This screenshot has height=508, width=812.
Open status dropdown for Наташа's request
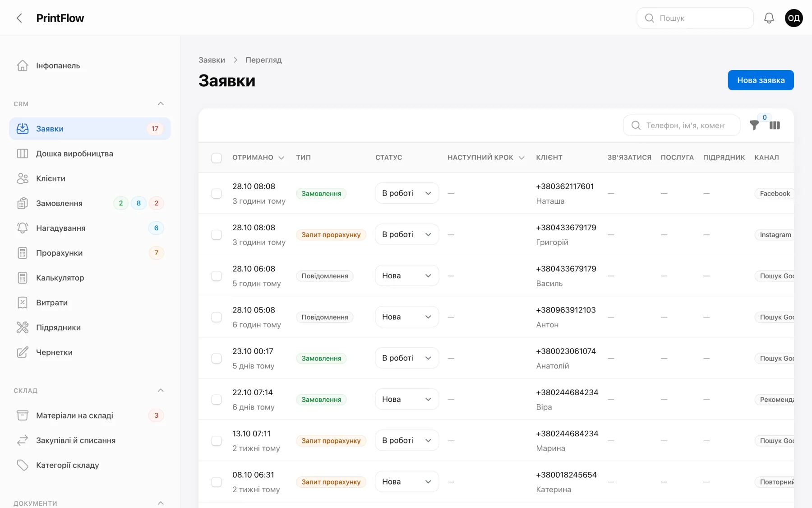pos(407,193)
